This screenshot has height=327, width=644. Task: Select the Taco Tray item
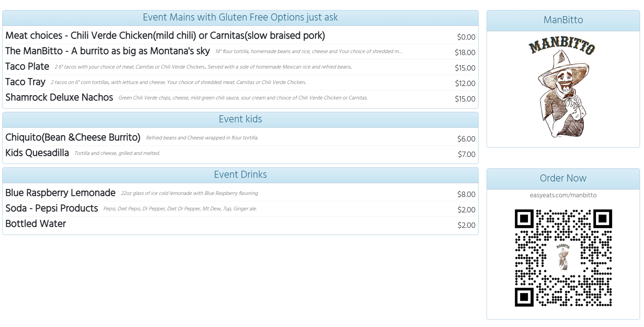click(x=25, y=82)
